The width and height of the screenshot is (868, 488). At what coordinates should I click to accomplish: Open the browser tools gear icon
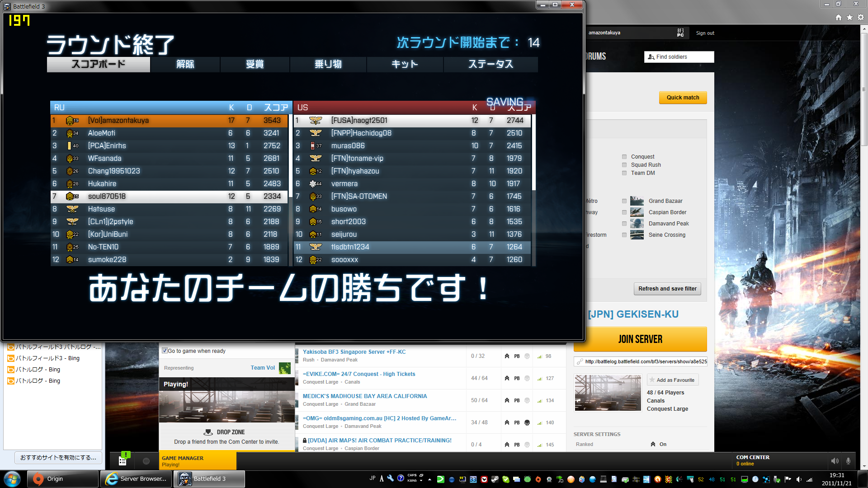click(861, 17)
